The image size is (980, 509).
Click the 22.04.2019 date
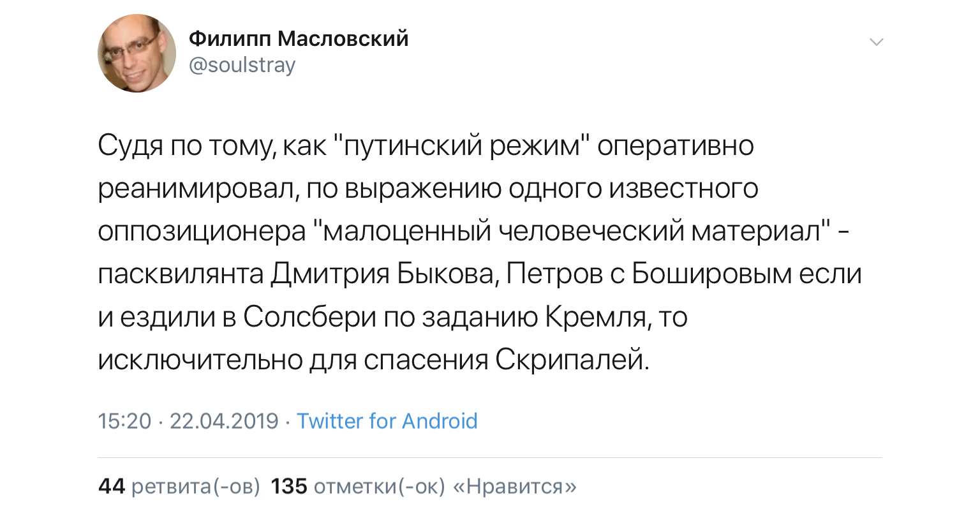pos(224,421)
